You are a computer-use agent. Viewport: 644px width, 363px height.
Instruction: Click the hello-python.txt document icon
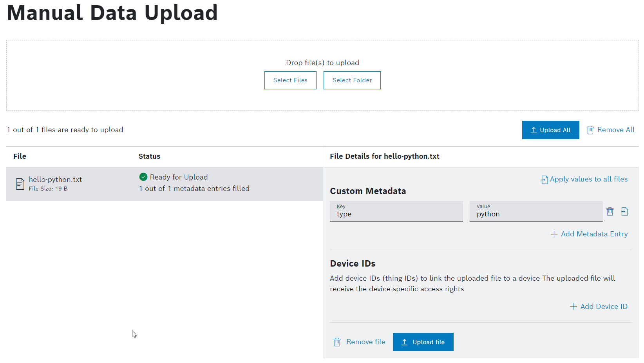coord(20,184)
